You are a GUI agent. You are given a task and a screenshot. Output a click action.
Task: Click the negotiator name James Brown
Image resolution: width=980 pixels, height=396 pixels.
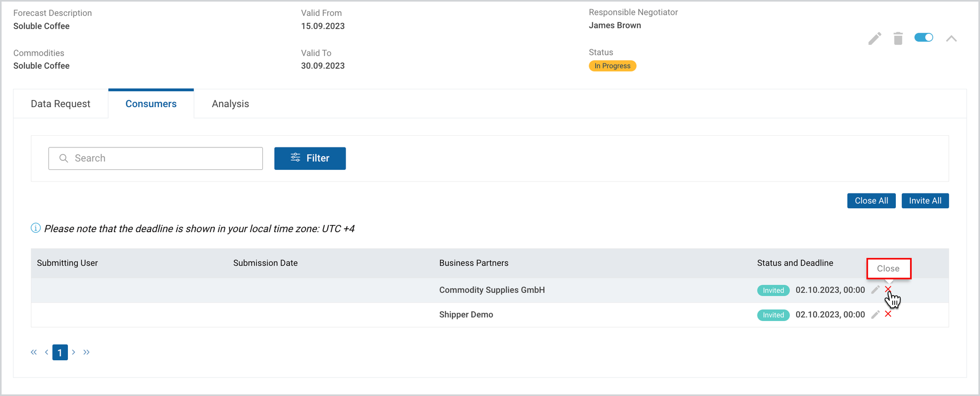[x=615, y=25]
